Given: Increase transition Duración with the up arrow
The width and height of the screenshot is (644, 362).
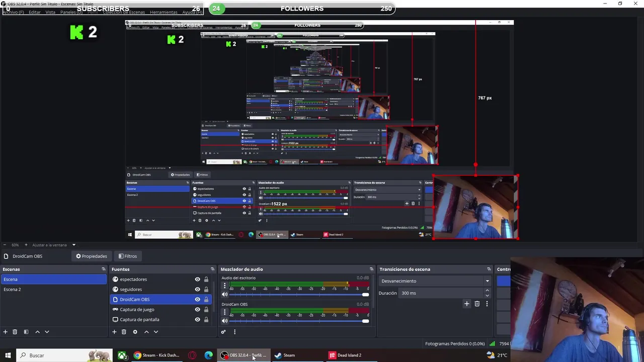Looking at the screenshot, I should (487, 291).
